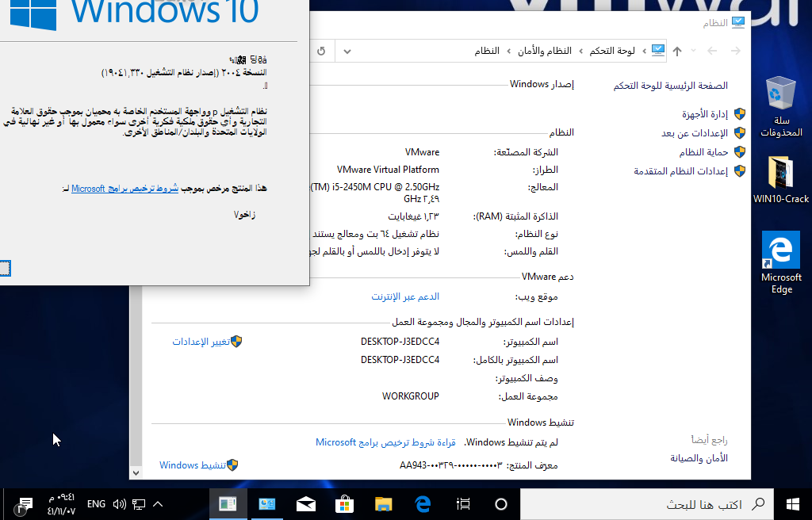Screen dimensions: 812x520
Task: Click the taskbar clock showing the date
Action: tap(61, 504)
